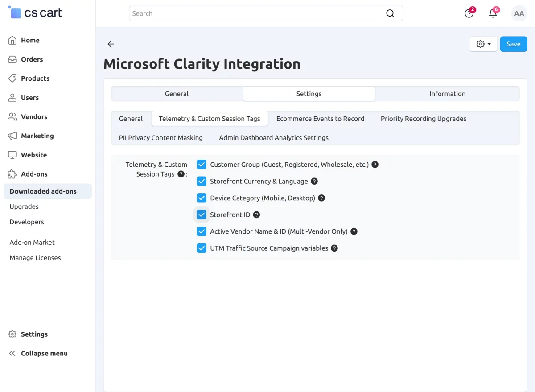
Task: Uncheck UTM Traffic Source Campaign variables checkbox
Action: [x=202, y=248]
